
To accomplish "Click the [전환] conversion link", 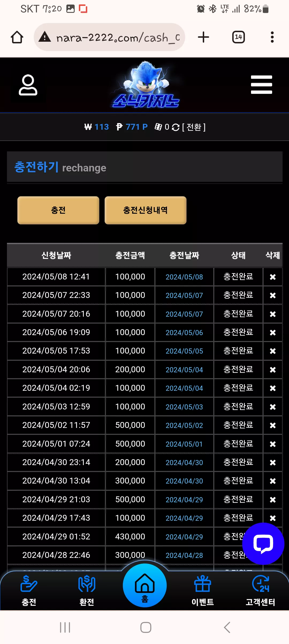I will click(x=194, y=127).
